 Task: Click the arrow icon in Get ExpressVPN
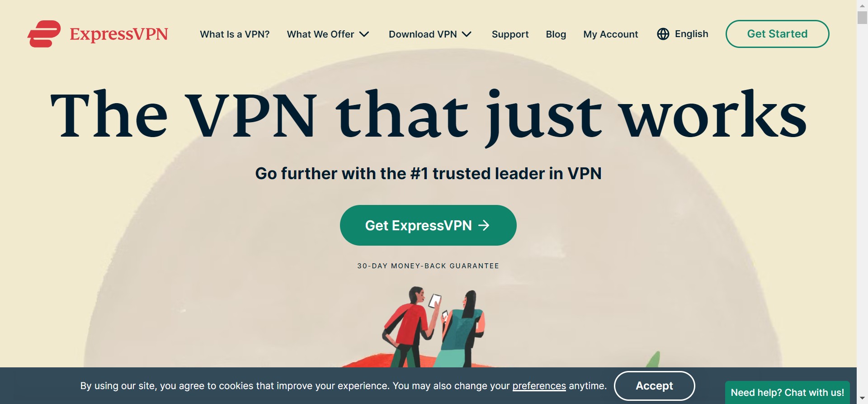coord(484,225)
